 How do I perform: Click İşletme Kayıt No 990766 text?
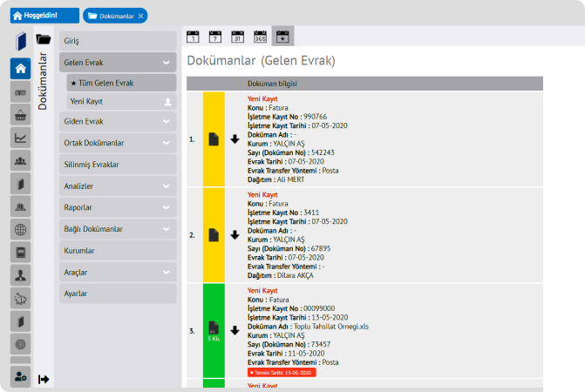[x=288, y=117]
